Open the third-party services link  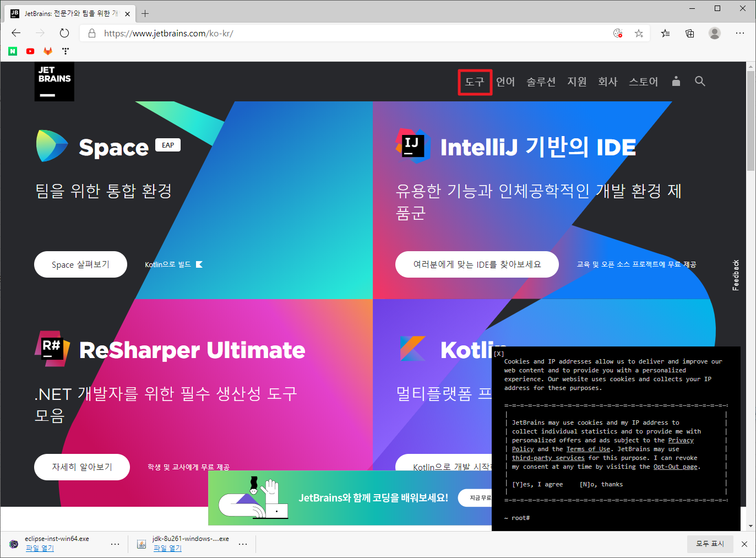point(548,458)
